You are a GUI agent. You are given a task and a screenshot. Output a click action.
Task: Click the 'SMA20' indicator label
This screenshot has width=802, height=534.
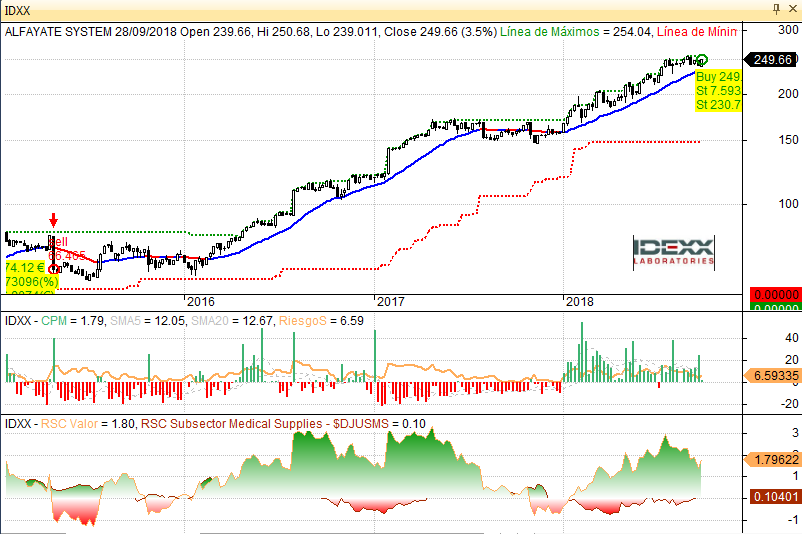pyautogui.click(x=211, y=321)
